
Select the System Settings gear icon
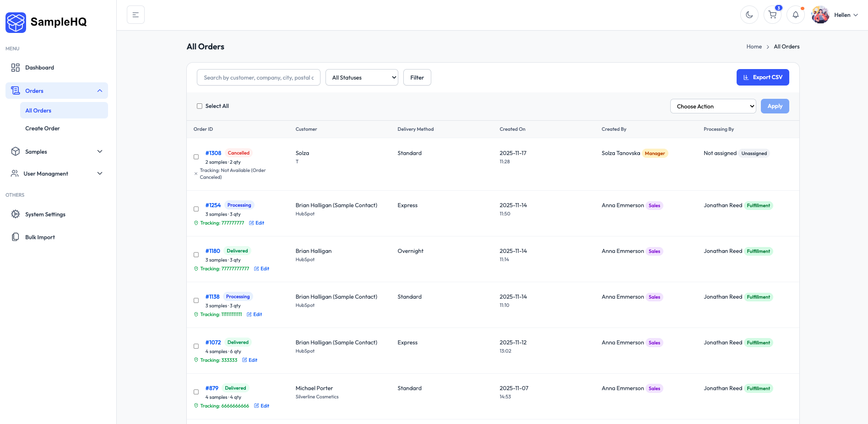pos(15,214)
